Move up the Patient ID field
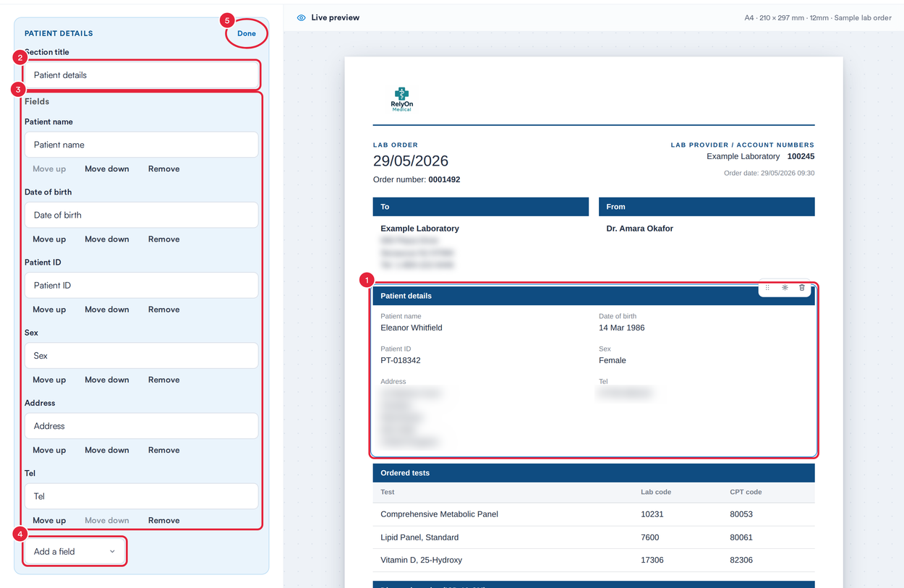Viewport: 904px width, 588px height. pyautogui.click(x=49, y=309)
